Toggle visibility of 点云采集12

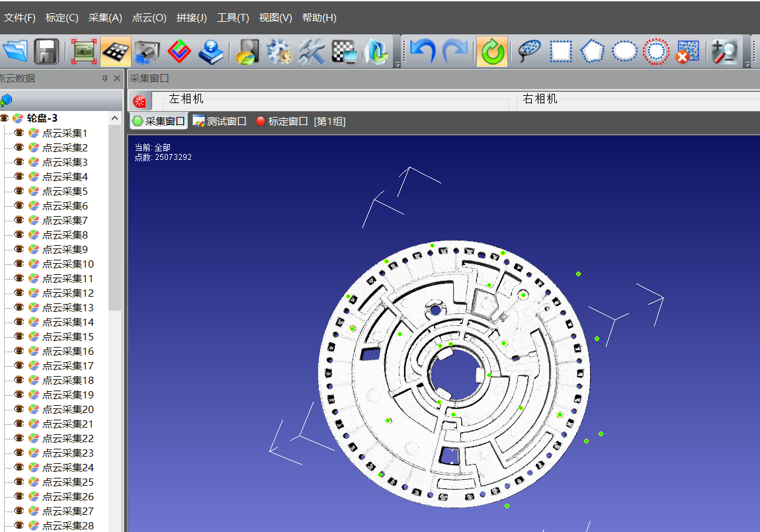click(19, 293)
